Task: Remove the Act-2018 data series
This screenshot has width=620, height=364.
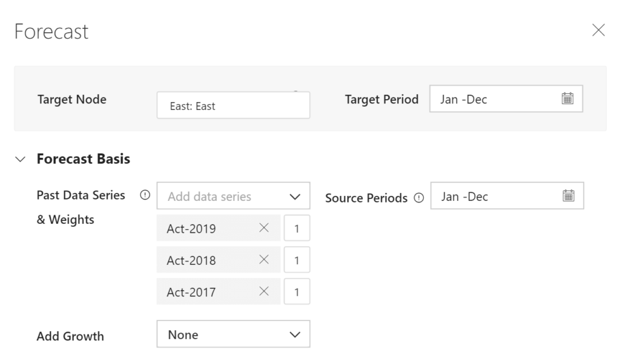Action: tap(263, 259)
